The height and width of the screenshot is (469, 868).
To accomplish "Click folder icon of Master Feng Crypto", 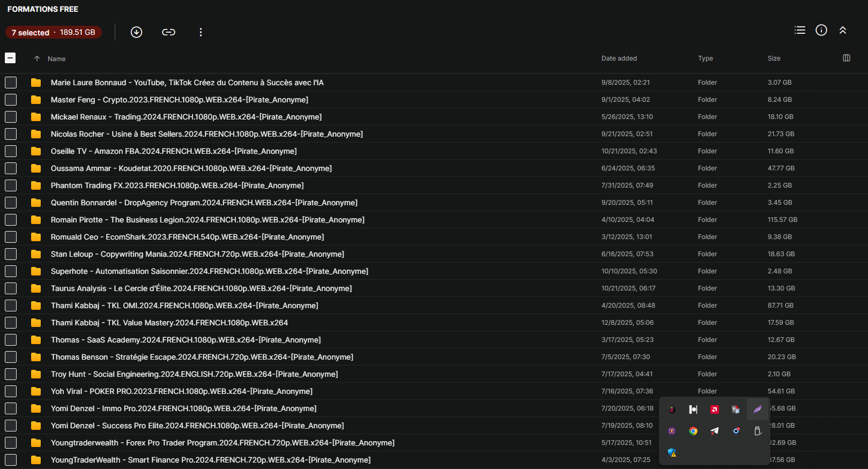I will click(x=36, y=100).
